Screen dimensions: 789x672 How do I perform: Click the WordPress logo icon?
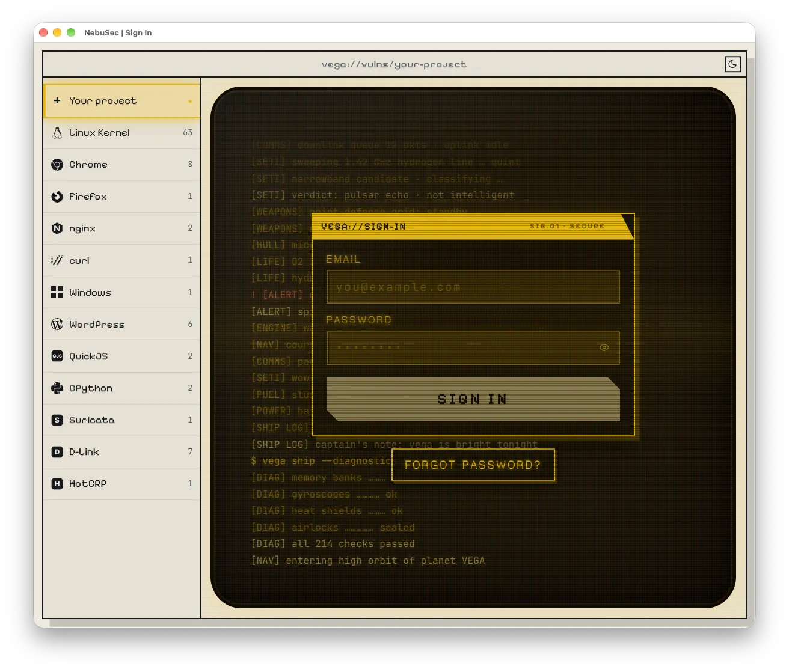(x=57, y=324)
